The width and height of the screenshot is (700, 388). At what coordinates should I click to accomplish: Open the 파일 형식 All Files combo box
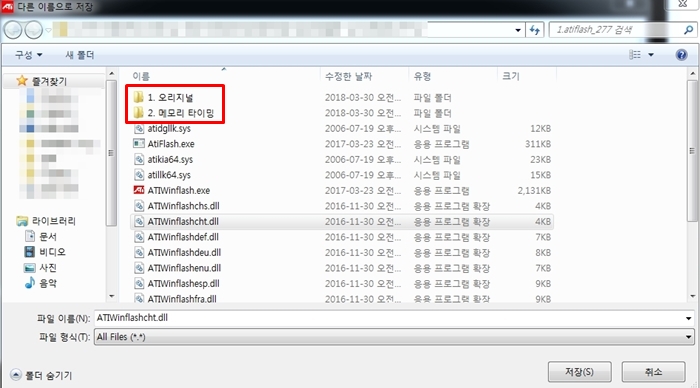click(394, 337)
